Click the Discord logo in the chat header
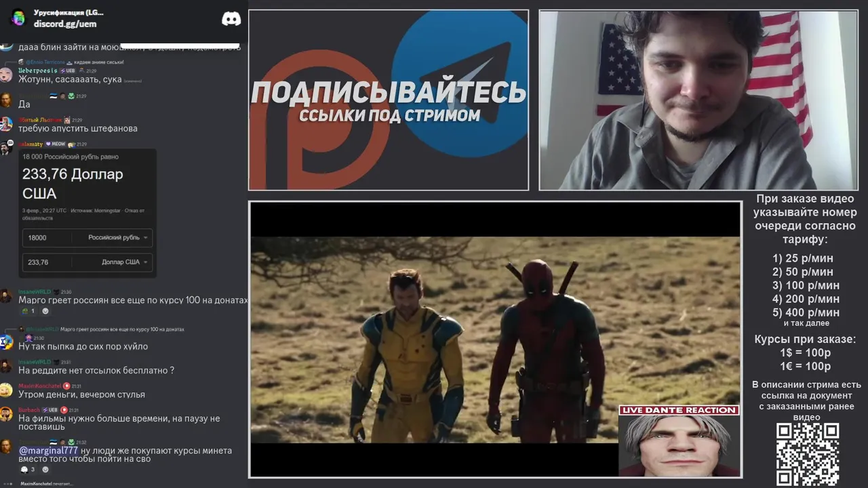 point(231,18)
